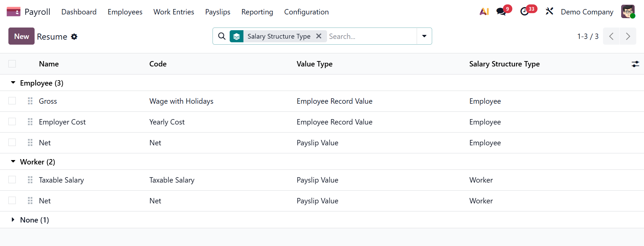The height and width of the screenshot is (246, 644).
Task: Tick the select-all checkbox in header
Action: 12,64
